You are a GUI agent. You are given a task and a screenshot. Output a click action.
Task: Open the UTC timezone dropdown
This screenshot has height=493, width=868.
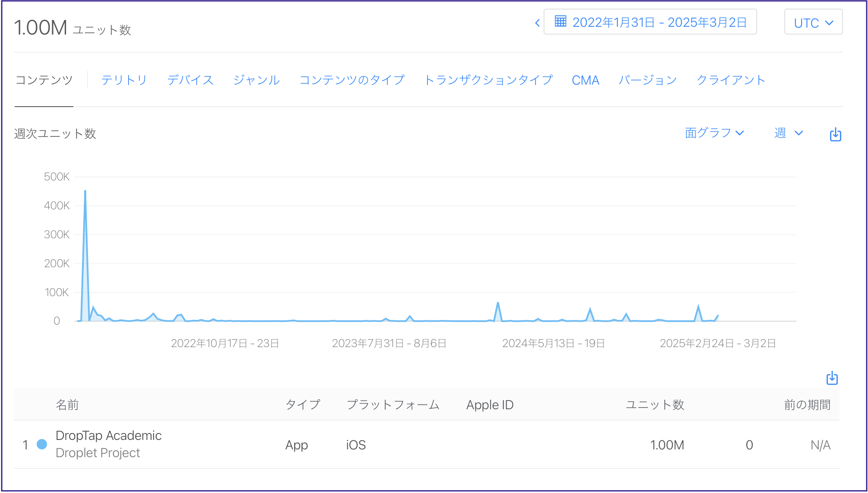click(813, 22)
